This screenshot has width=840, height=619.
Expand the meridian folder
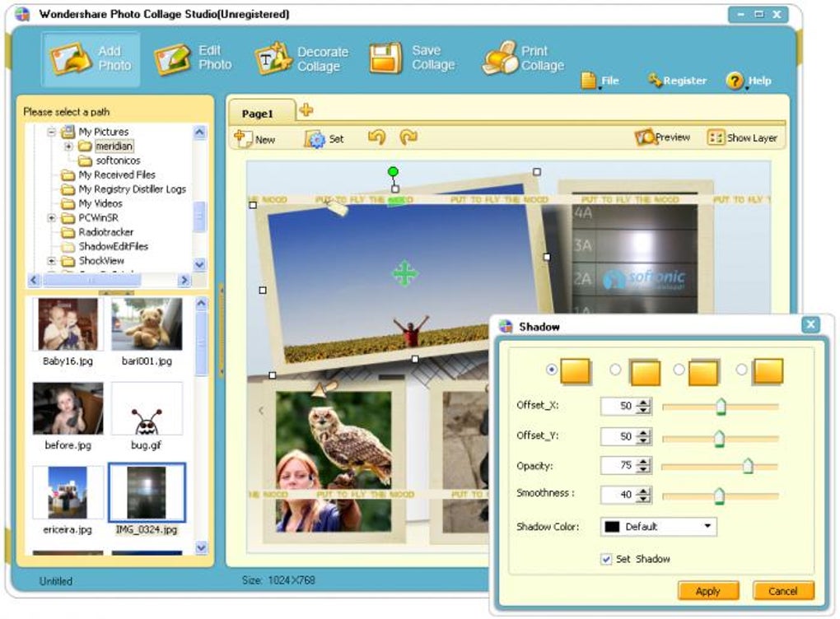point(68,146)
